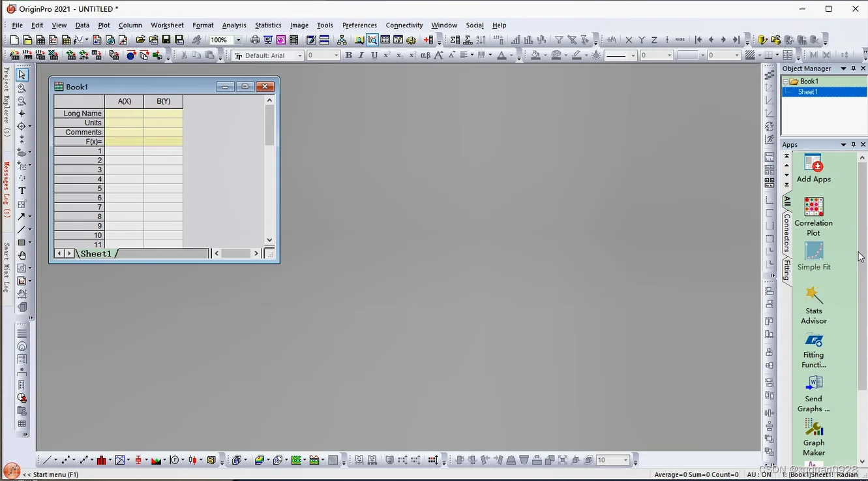Image resolution: width=868 pixels, height=481 pixels.
Task: Open the font size dropdown
Action: click(337, 55)
